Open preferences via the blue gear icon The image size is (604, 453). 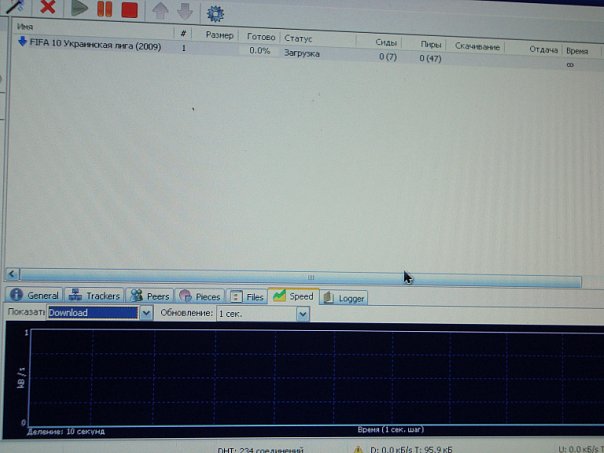coord(215,14)
